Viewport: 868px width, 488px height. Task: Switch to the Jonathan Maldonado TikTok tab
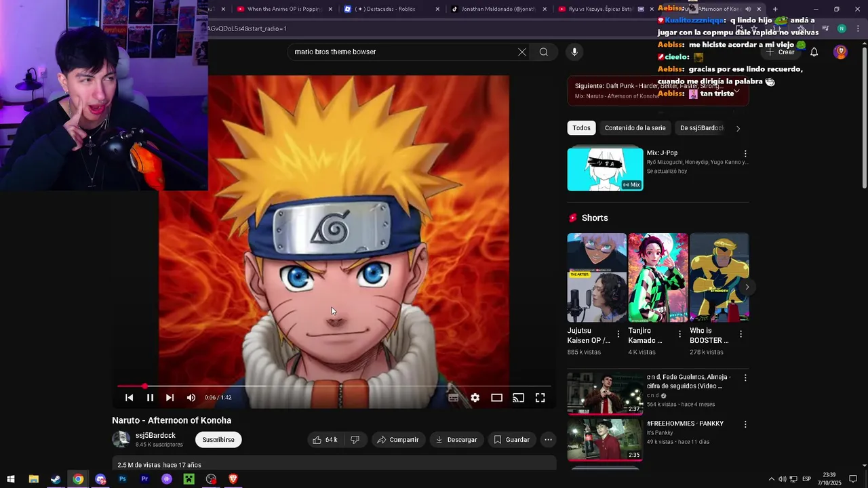tap(498, 9)
